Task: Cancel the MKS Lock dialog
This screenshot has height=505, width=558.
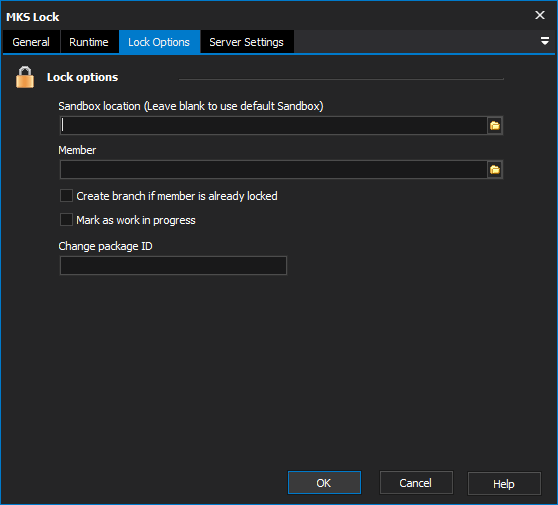Action: pos(416,483)
